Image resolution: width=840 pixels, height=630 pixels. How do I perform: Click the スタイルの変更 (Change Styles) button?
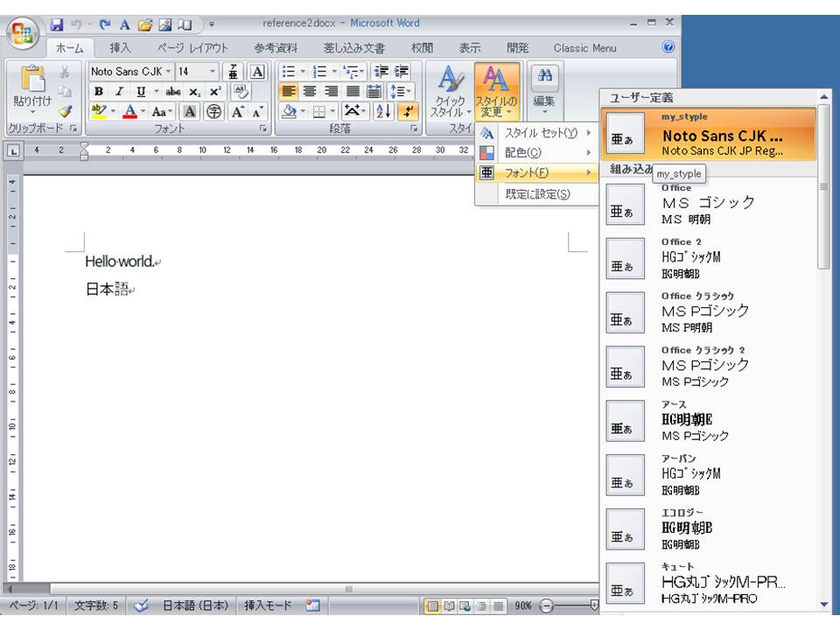coord(497,92)
